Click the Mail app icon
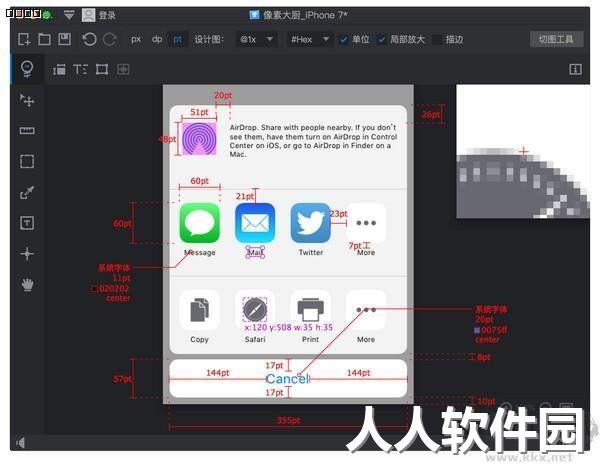Screen dimensions: 600x464 pyautogui.click(x=255, y=223)
